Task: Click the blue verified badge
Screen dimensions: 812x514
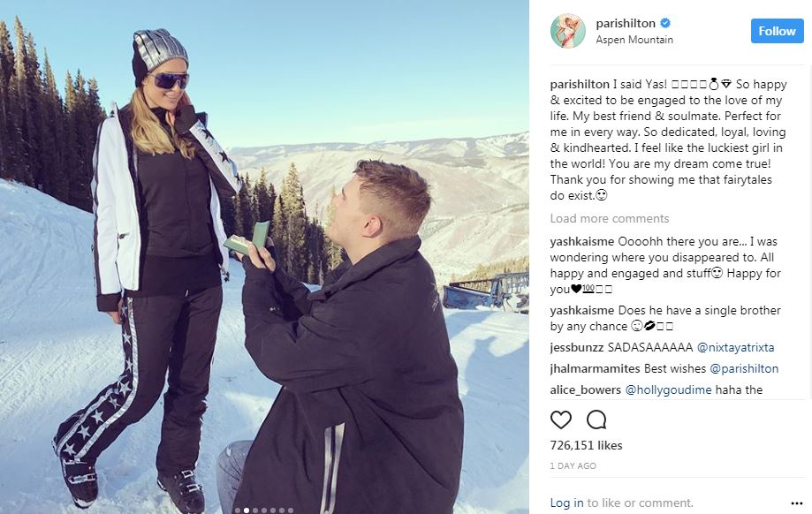Action: (665, 23)
